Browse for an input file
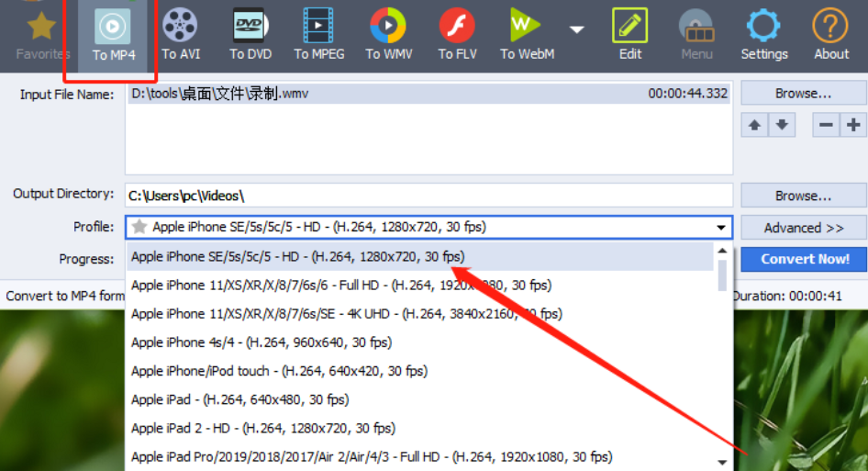Image resolution: width=868 pixels, height=471 pixels. [x=803, y=93]
